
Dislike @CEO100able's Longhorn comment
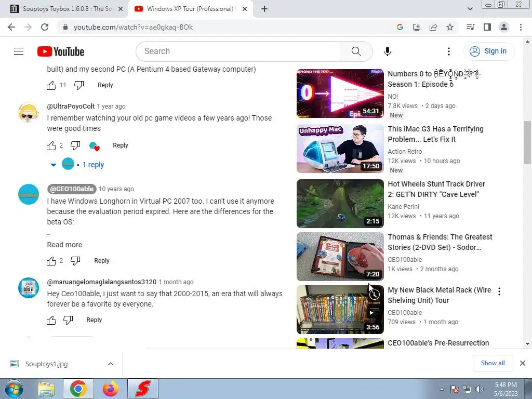(75, 261)
